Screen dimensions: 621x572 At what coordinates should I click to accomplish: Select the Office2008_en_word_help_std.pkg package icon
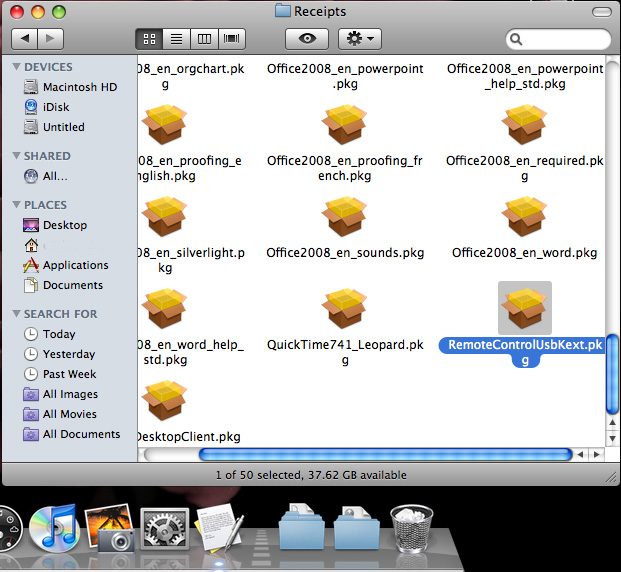click(x=164, y=309)
